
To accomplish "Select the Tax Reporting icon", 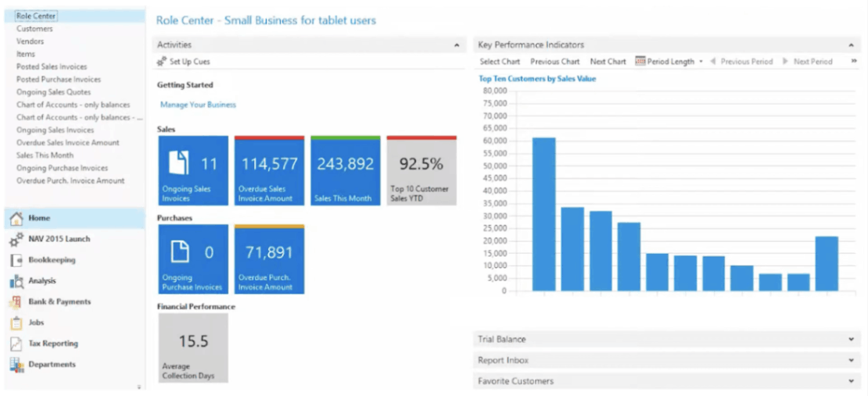I will tap(16, 344).
